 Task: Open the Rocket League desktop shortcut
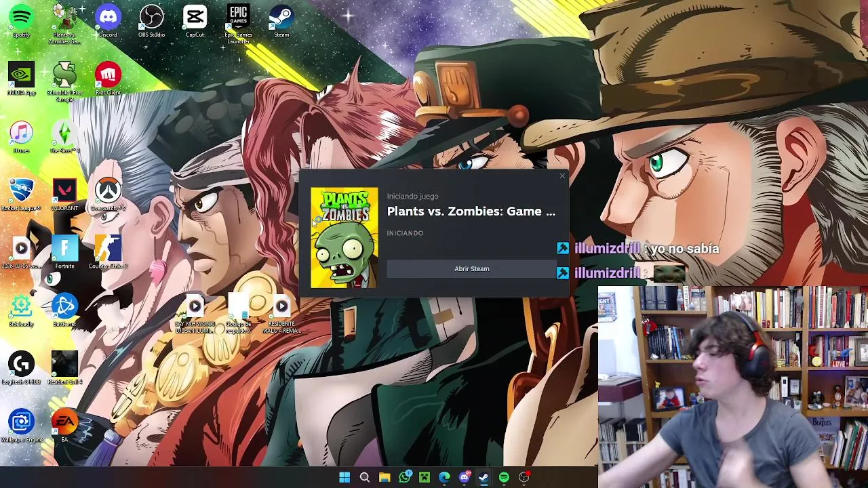tap(21, 195)
